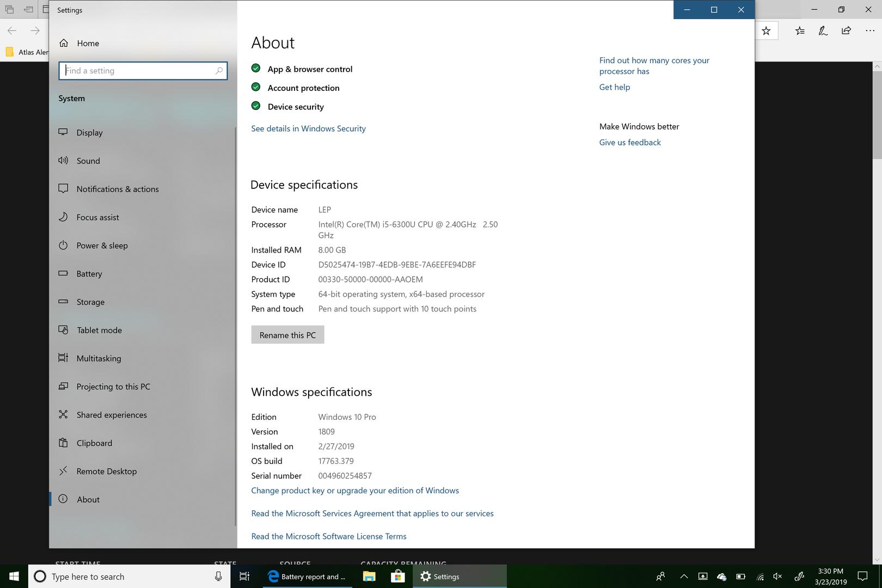
Task: Click the OneDrive cloud tray icon
Action: point(721,577)
